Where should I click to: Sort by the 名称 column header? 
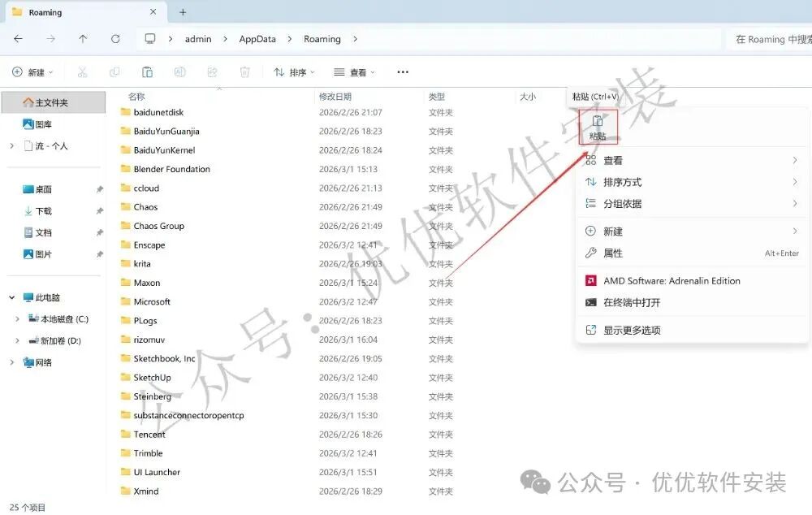point(136,97)
